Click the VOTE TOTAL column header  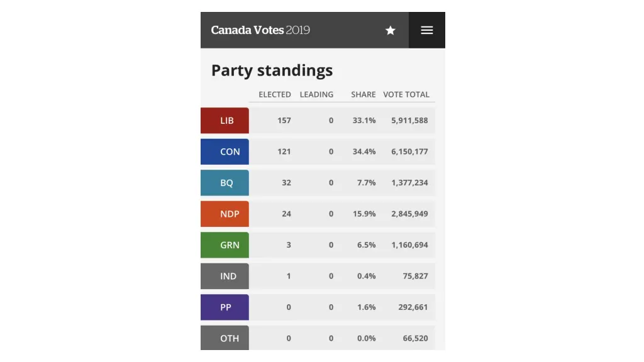(406, 94)
